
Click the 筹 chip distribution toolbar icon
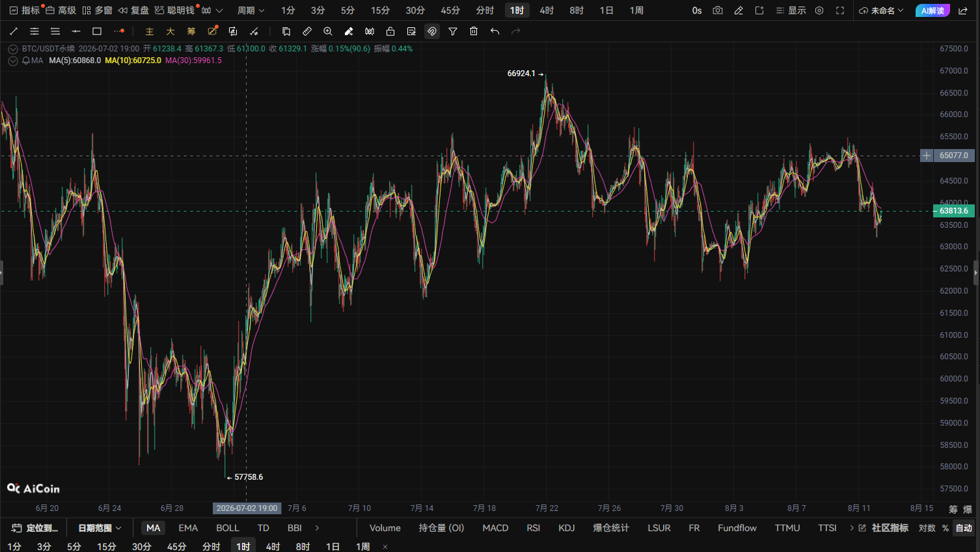(x=191, y=31)
